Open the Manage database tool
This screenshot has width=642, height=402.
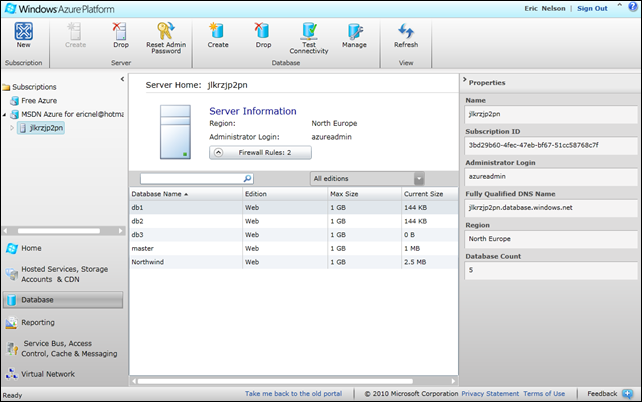tap(355, 32)
